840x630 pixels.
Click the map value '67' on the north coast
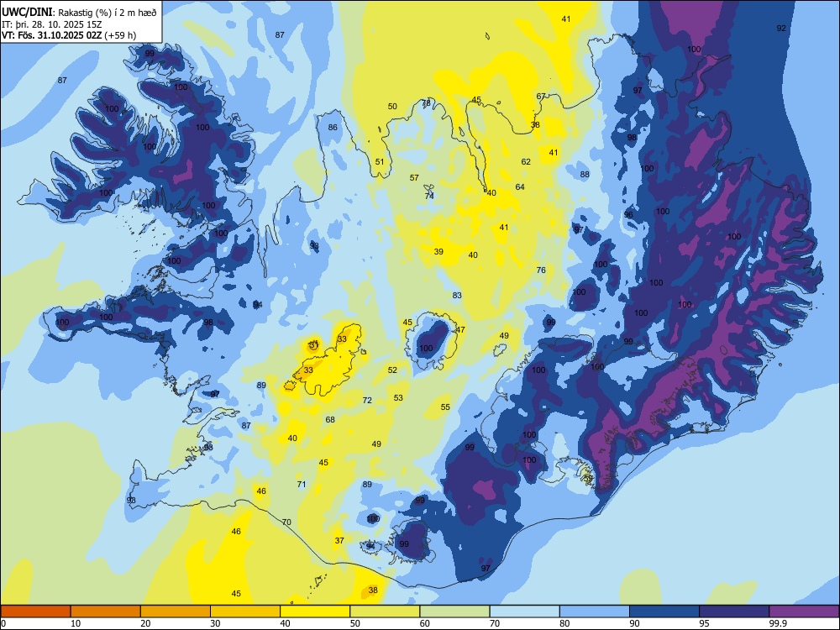coord(541,97)
